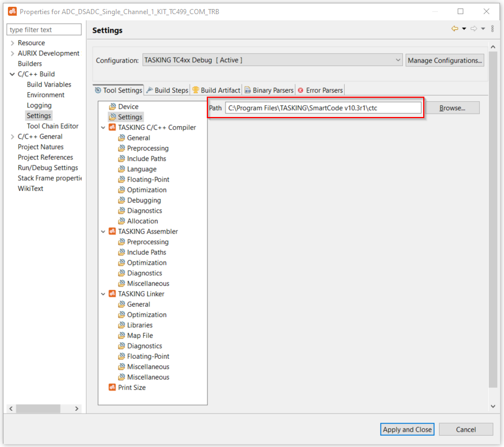Click the General icon under TASKING Linker
Screen dimensions: 504x447
tap(121, 304)
